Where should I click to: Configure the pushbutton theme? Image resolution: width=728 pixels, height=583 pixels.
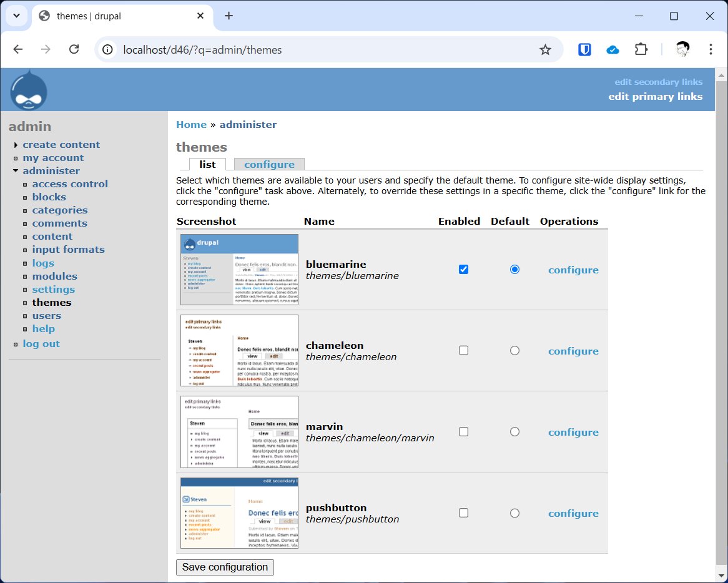click(573, 513)
